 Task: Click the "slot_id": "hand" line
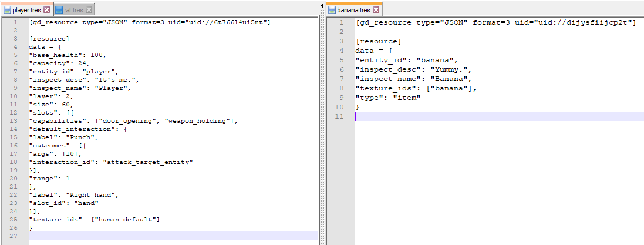[x=63, y=203]
